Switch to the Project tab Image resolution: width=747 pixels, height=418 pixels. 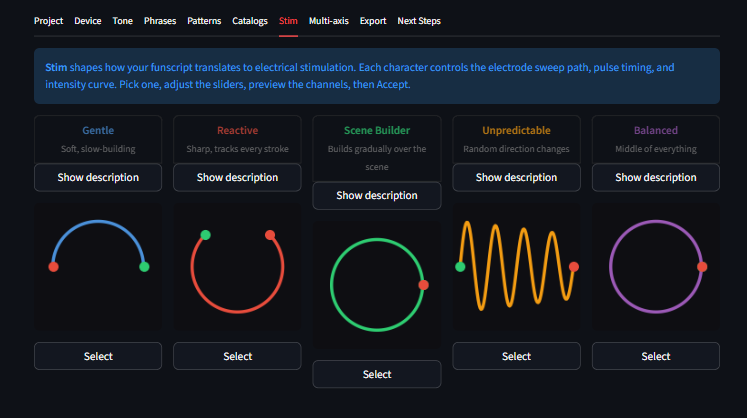tap(48, 20)
